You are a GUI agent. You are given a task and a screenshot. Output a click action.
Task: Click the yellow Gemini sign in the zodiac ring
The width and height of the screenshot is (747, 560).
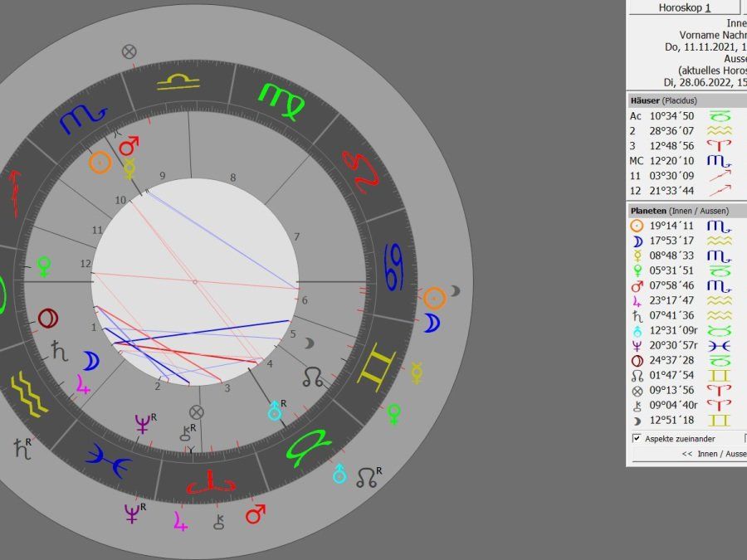[376, 367]
